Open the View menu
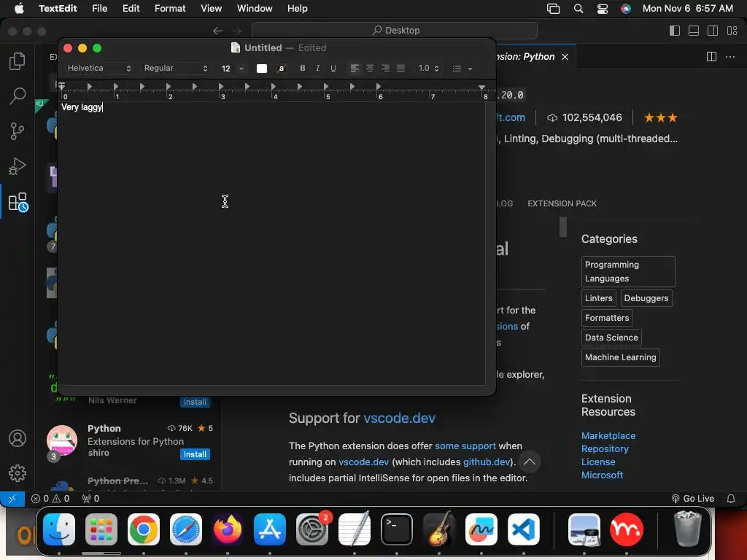Screen dimensions: 747x560 (x=211, y=8)
